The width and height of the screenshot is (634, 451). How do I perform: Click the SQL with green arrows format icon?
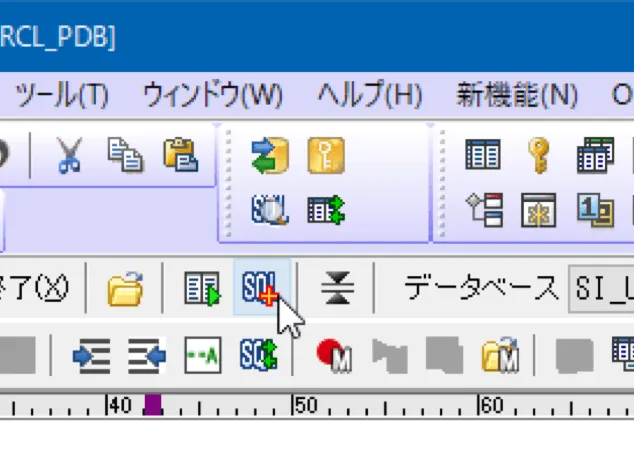tap(259, 355)
